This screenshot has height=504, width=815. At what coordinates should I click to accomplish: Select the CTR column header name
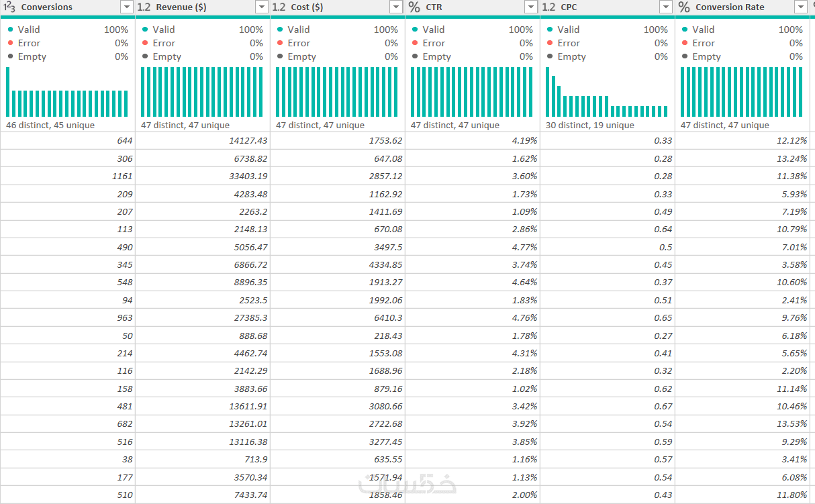pyautogui.click(x=434, y=7)
